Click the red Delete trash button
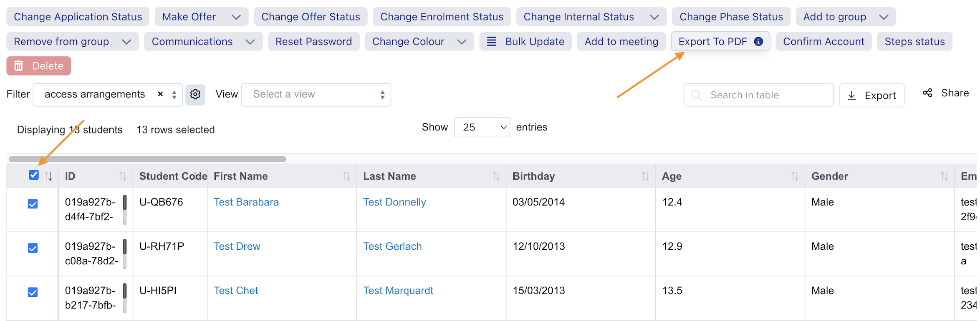980x321 pixels. click(38, 66)
